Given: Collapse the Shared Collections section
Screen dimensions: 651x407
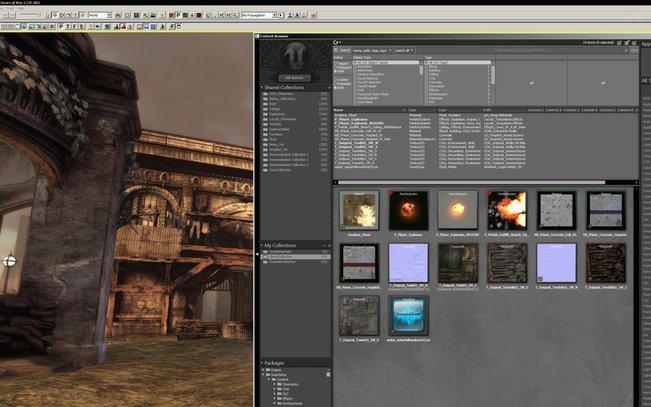Looking at the screenshot, I should 262,88.
